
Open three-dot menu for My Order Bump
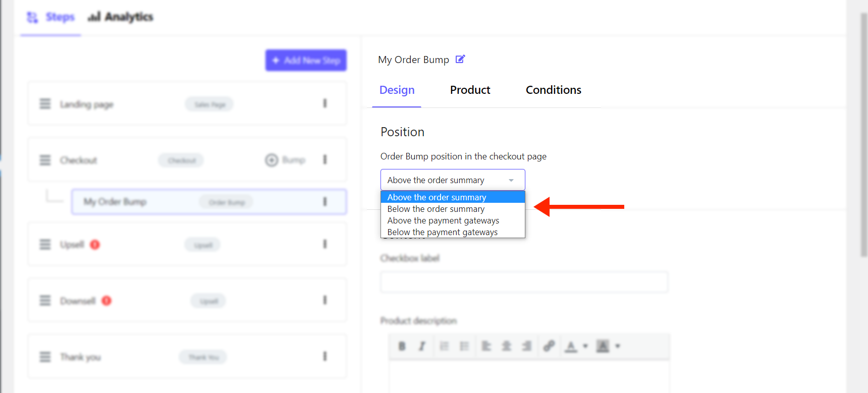(325, 202)
